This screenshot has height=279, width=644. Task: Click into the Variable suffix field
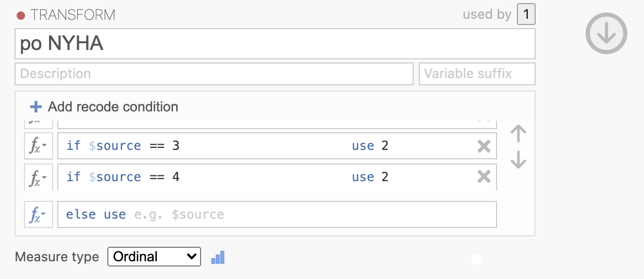click(x=477, y=74)
